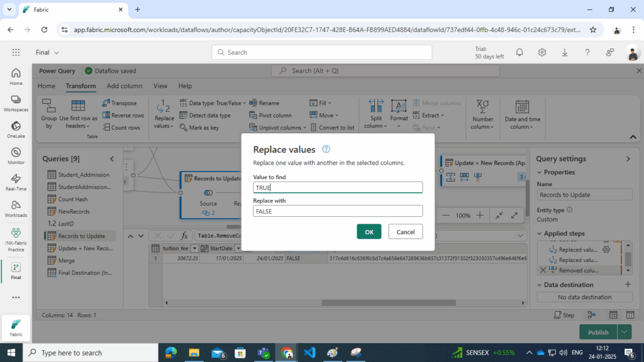Open Date and time column tool
This screenshot has width=644, height=362.
(x=523, y=114)
